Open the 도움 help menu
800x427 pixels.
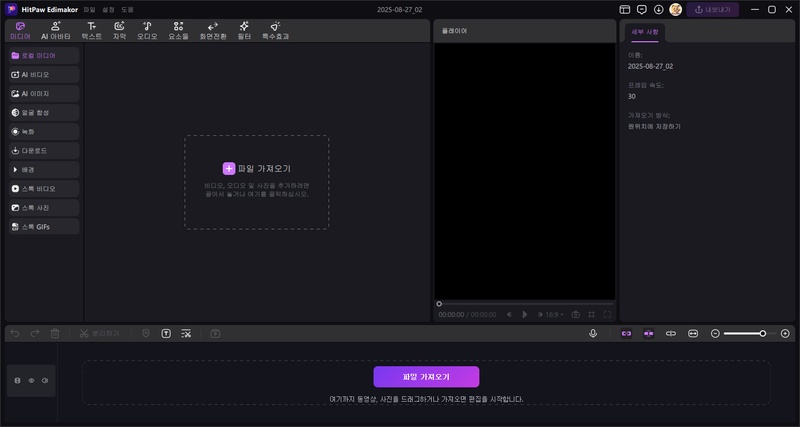pyautogui.click(x=127, y=10)
